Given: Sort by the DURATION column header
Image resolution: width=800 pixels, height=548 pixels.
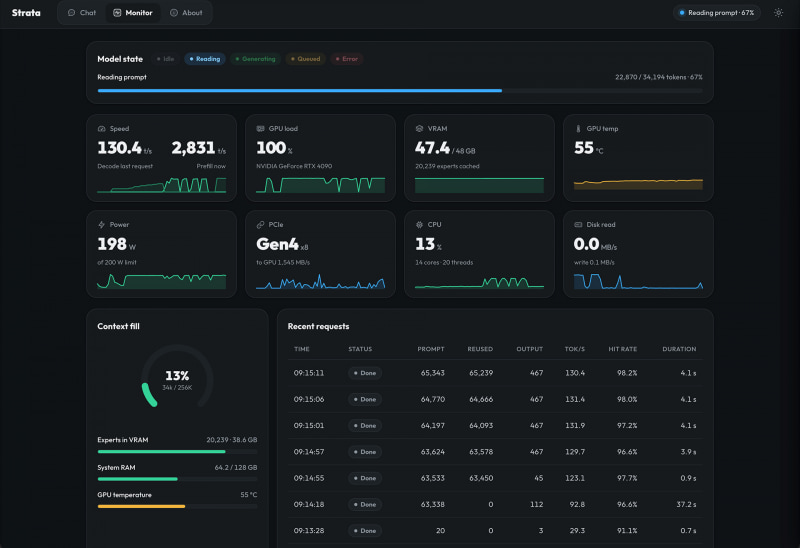Looking at the screenshot, I should tap(679, 349).
